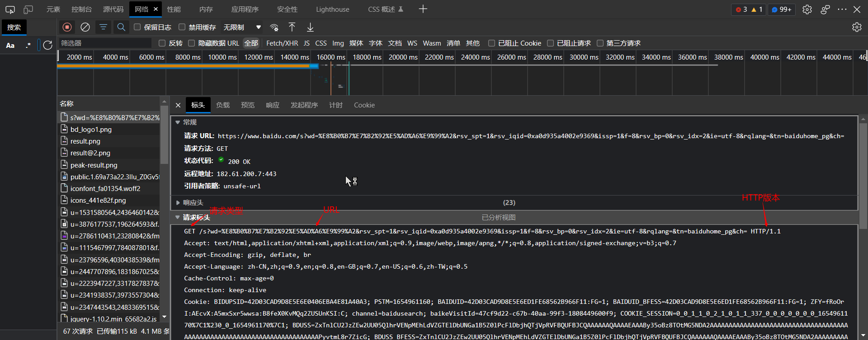This screenshot has width=868, height=340.
Task: Click the request list vertical scrollbar
Action: 164,135
